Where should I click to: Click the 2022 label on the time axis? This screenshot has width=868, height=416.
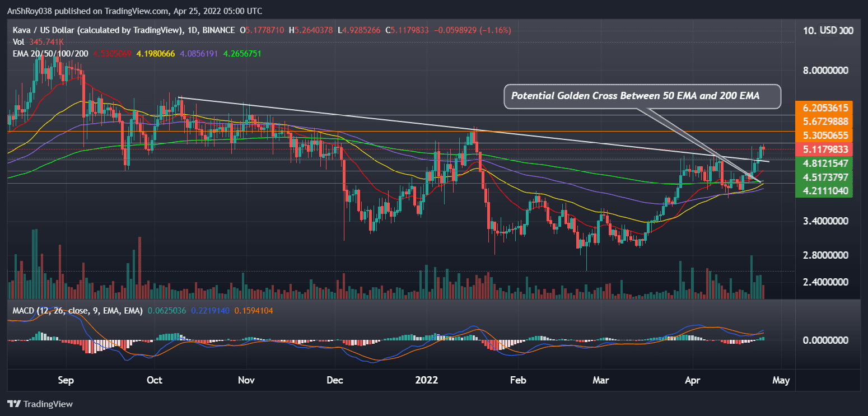click(x=427, y=380)
